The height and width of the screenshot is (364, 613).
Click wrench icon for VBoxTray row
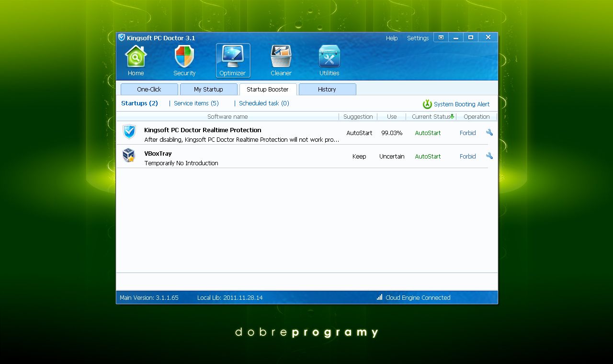click(489, 156)
